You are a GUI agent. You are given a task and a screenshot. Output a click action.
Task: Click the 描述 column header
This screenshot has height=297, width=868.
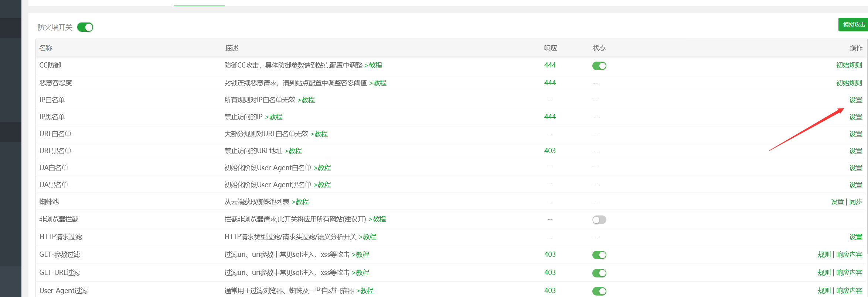[x=232, y=48]
